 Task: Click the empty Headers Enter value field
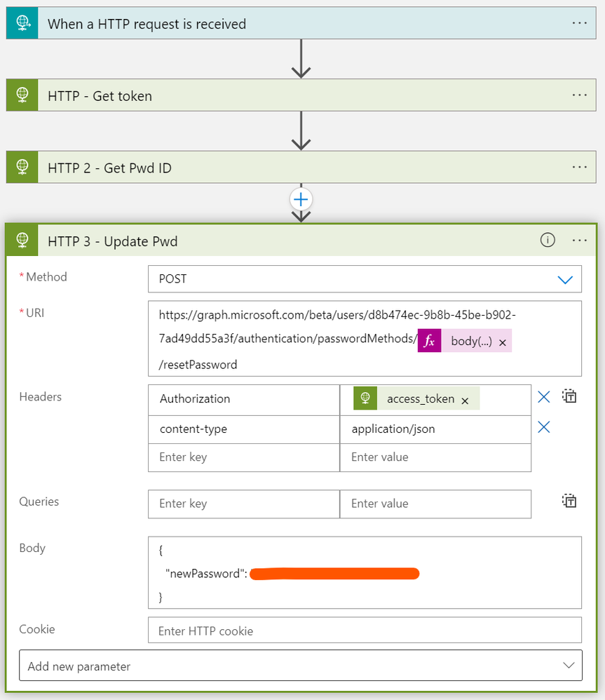tap(435, 457)
